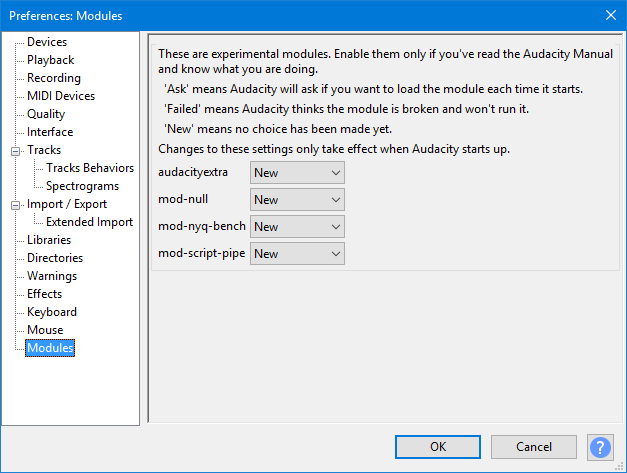627x473 pixels.
Task: Click the Preferences: Modules title text
Action: [x=66, y=16]
